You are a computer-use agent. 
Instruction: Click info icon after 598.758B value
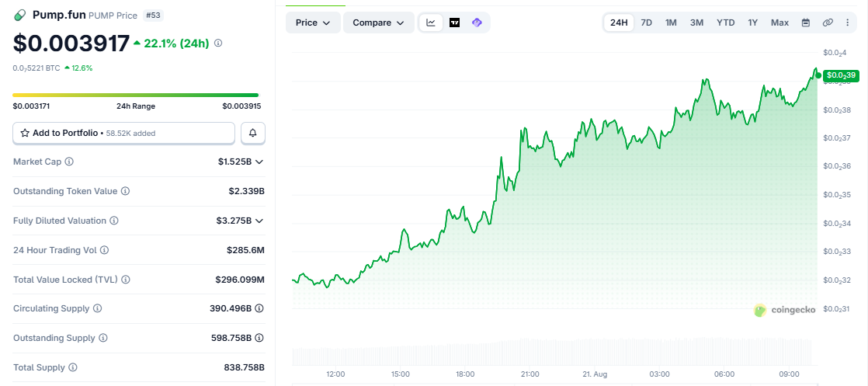tap(259, 338)
